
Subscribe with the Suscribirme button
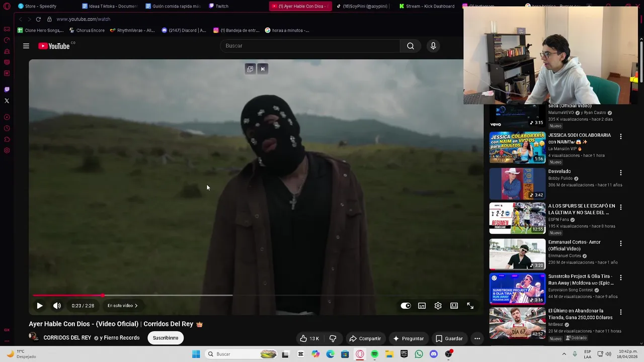click(x=166, y=338)
